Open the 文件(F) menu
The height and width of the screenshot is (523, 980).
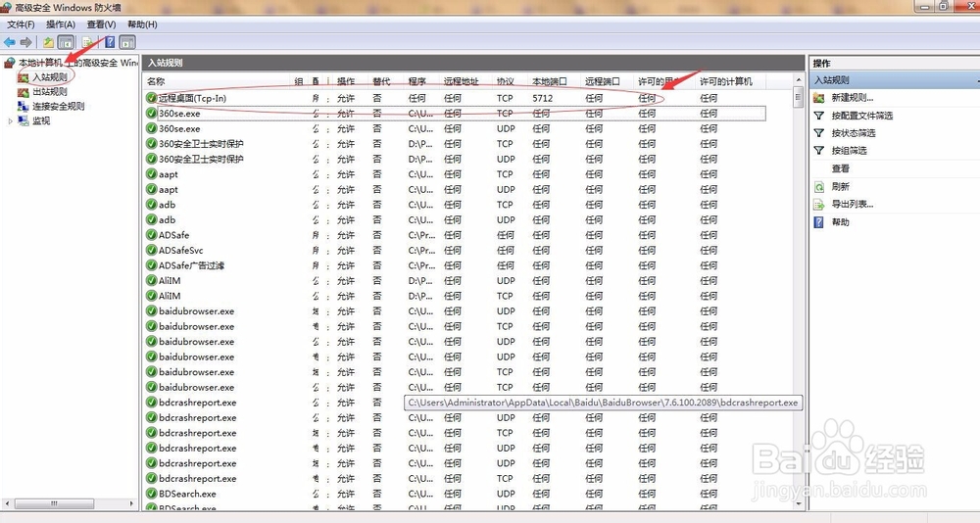coord(21,24)
